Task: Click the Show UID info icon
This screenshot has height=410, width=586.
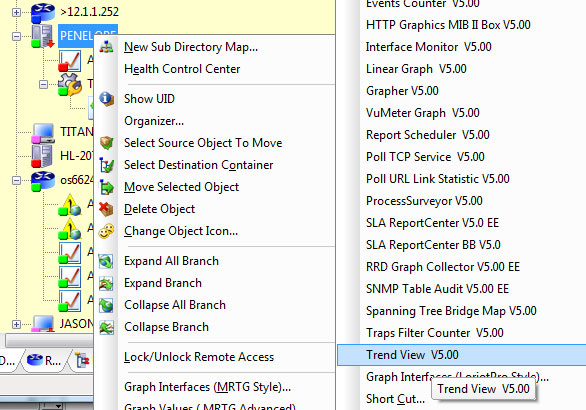Action: pos(107,99)
